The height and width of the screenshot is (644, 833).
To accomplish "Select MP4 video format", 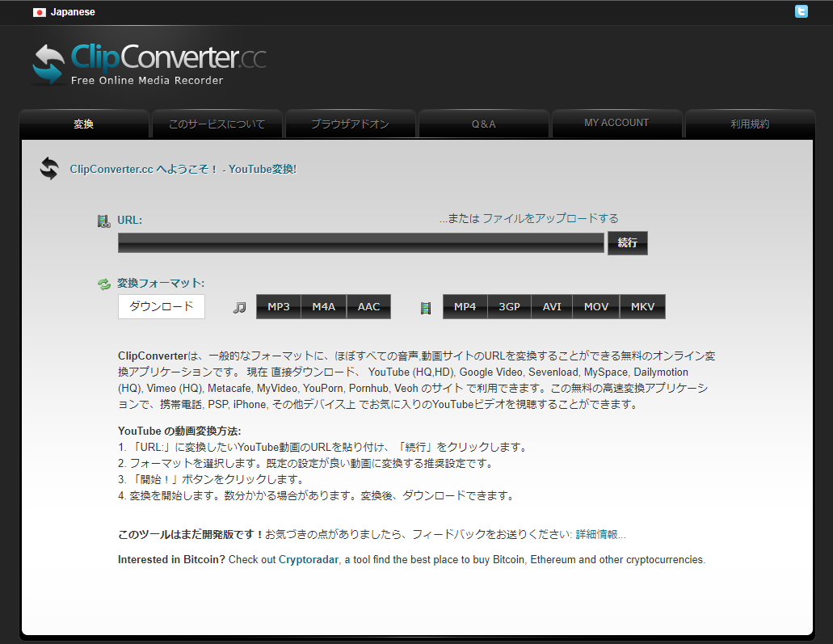I will tap(465, 306).
